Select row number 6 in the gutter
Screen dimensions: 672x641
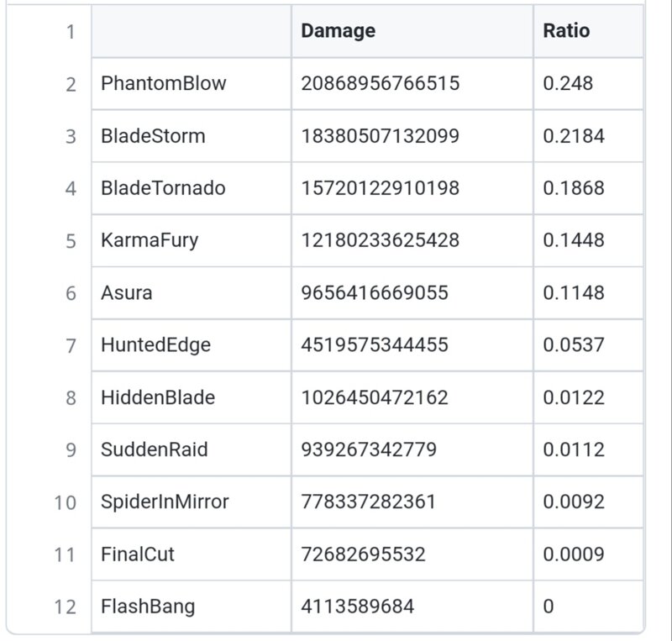[71, 294]
